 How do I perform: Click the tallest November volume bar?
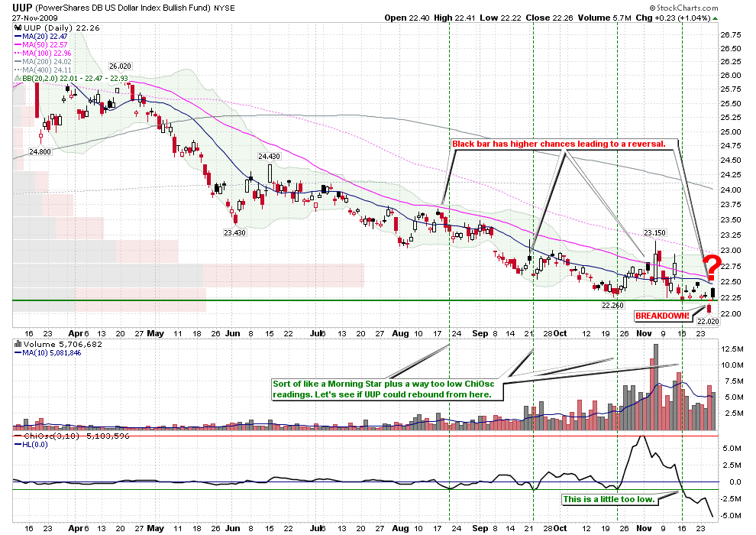(655, 387)
